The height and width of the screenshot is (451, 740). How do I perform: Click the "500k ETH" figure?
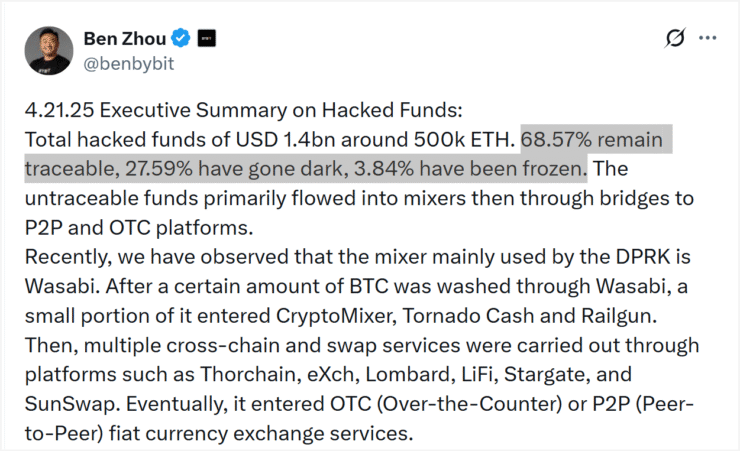click(464, 140)
